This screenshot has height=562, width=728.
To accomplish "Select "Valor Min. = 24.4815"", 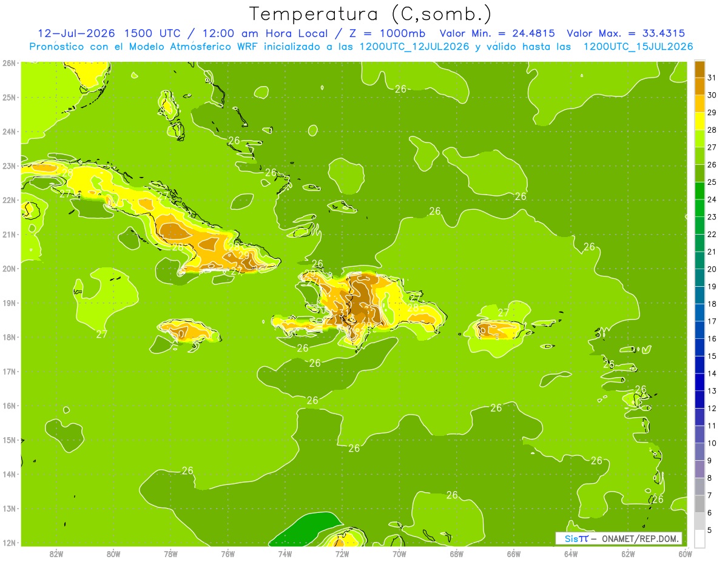I will (x=497, y=33).
